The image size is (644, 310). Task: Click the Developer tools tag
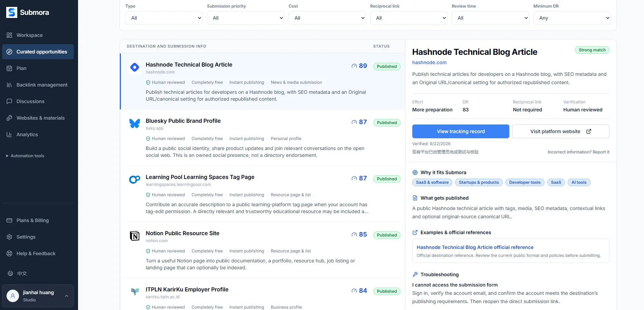(x=525, y=182)
